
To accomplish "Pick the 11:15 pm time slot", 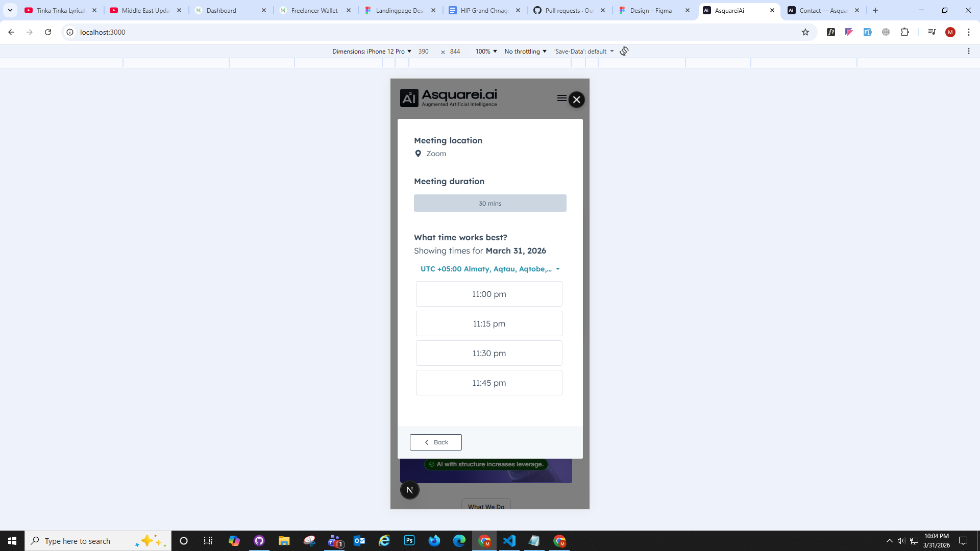I will coord(489,323).
